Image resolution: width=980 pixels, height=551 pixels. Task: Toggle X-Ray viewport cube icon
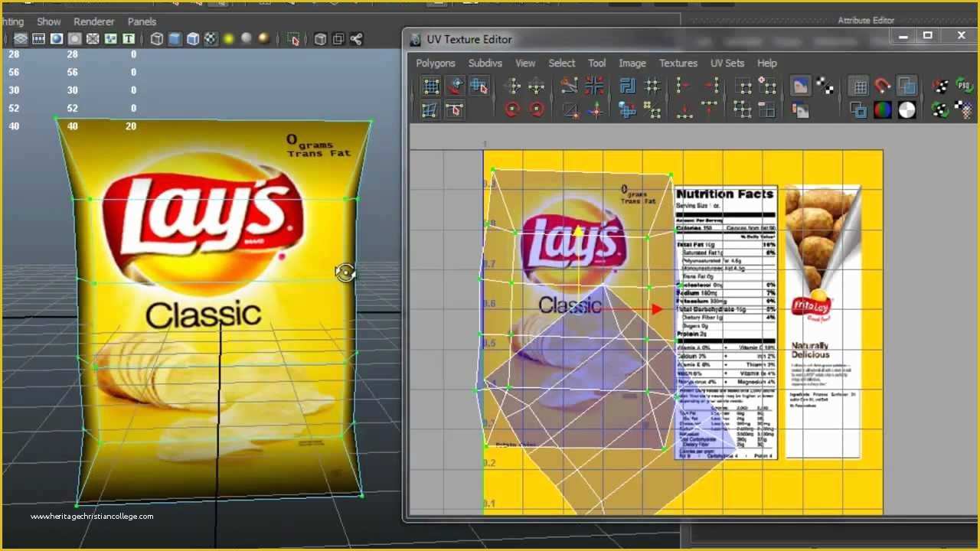321,39
